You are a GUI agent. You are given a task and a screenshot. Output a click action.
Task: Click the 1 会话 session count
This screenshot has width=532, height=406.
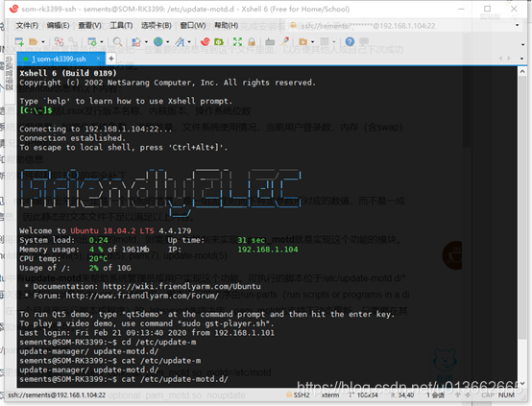pyautogui.click(x=436, y=394)
